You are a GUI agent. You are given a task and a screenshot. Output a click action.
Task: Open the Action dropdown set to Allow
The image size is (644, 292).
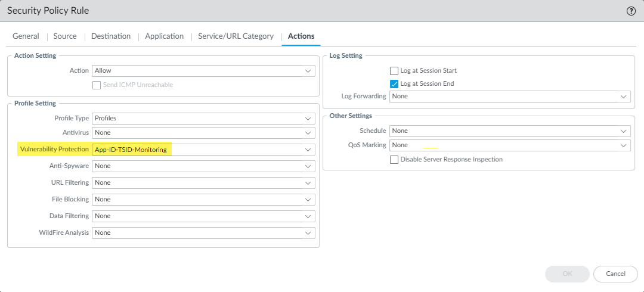point(203,71)
